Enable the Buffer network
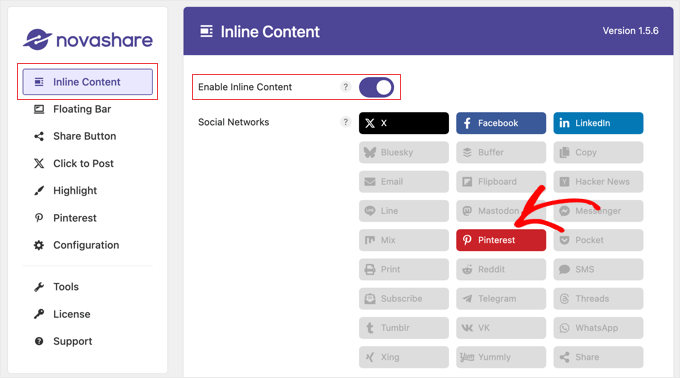This screenshot has height=378, width=680. pyautogui.click(x=501, y=153)
